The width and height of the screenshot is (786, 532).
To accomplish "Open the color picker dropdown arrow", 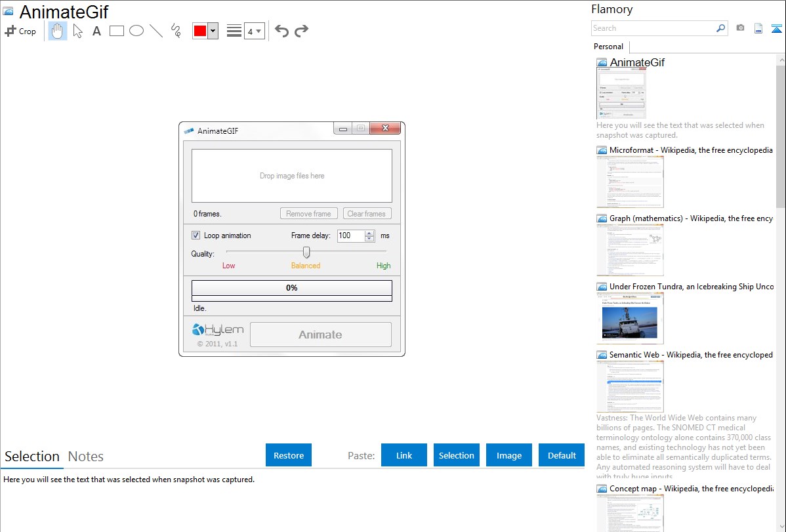I will pyautogui.click(x=213, y=31).
